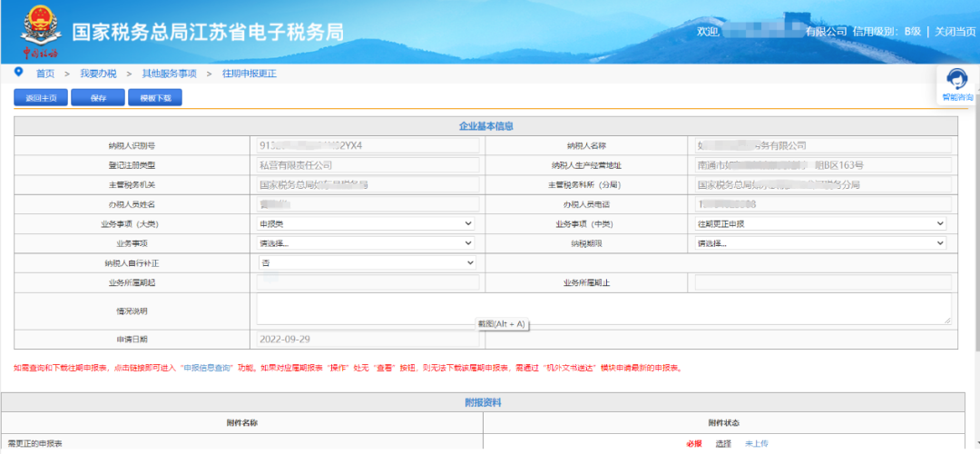Image resolution: width=980 pixels, height=454 pixels.
Task: Click the 纳税人生产经营地址 field
Action: 823,165
